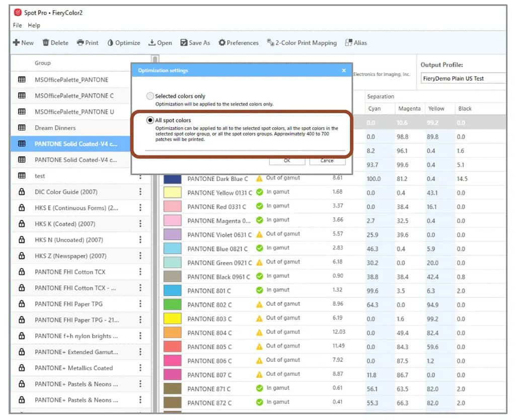Click out of gamut warning for PANTONE 804 C
Screen dimensions: 515x420
pos(259,332)
